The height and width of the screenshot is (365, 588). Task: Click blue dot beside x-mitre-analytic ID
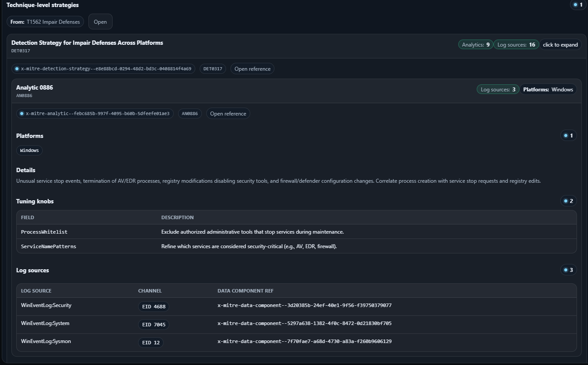point(22,114)
